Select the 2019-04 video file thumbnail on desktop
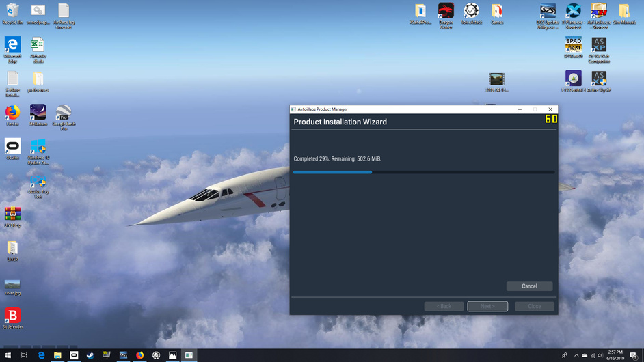The height and width of the screenshot is (362, 644). [496, 82]
